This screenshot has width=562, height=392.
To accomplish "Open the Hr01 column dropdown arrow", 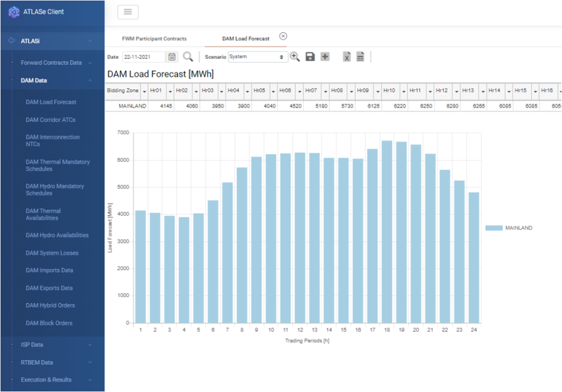I will pyautogui.click(x=170, y=91).
